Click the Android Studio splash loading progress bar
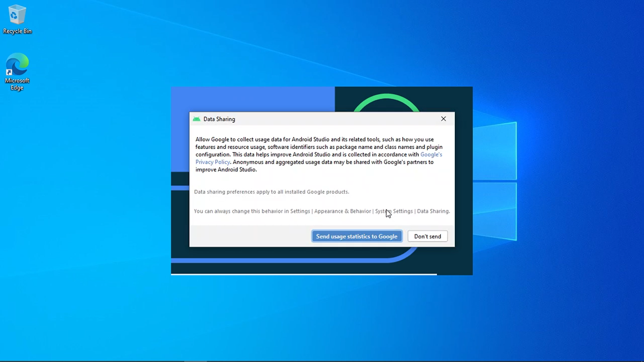The height and width of the screenshot is (362, 644). (x=304, y=274)
